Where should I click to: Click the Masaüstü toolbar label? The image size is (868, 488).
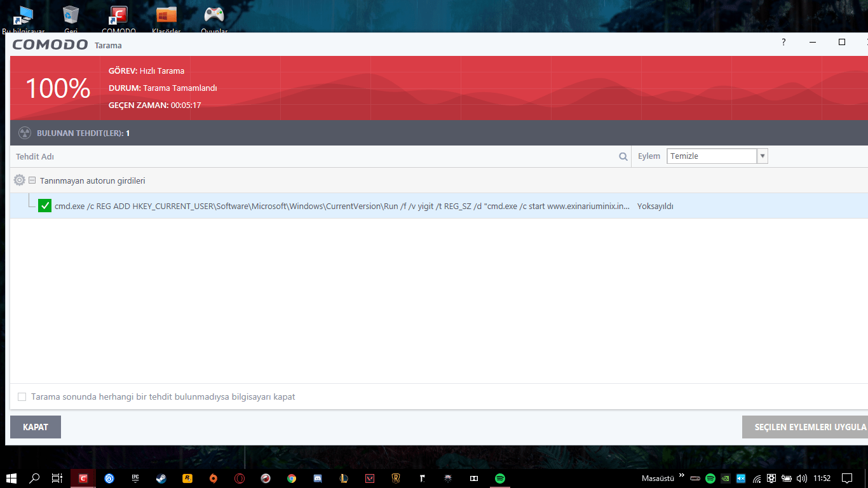click(x=658, y=478)
